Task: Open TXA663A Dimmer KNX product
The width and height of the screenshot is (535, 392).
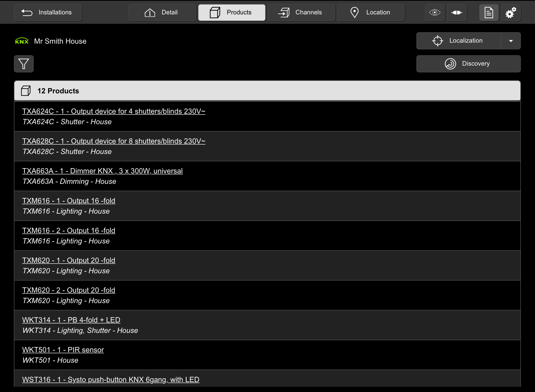Action: pos(102,171)
